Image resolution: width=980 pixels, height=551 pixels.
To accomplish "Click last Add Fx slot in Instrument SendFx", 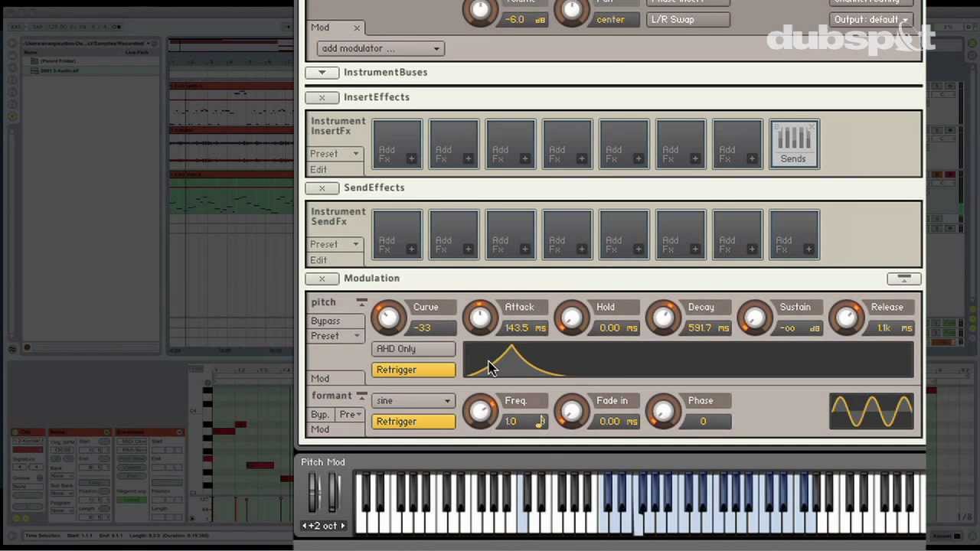I will click(x=794, y=235).
